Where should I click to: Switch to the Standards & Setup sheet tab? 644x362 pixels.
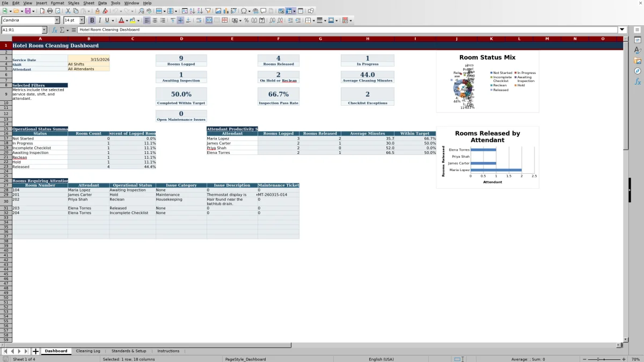coord(129,351)
